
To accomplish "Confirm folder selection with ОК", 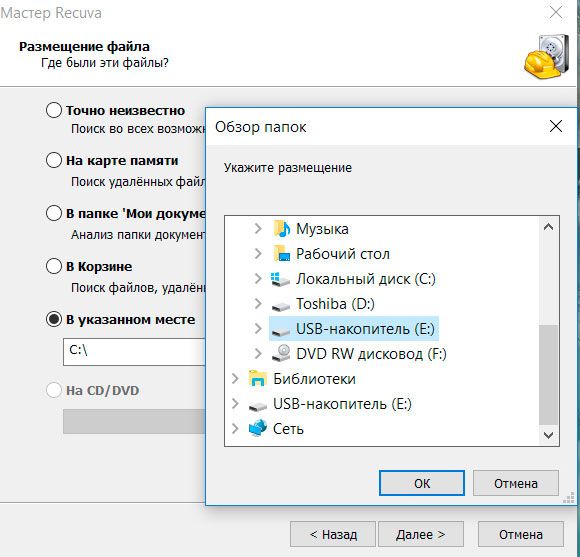I will [x=422, y=483].
